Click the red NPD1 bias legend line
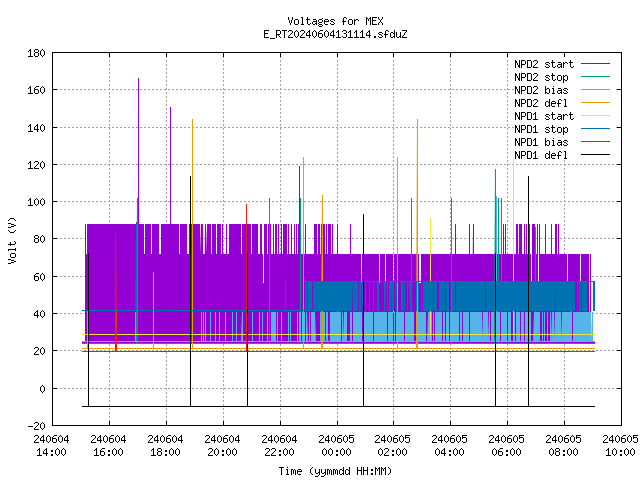The height and width of the screenshot is (480, 640). click(595, 142)
